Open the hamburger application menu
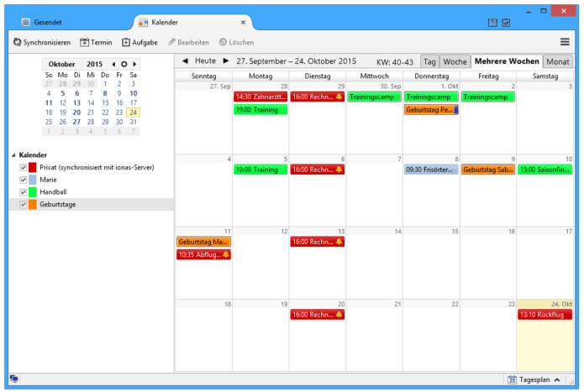The height and width of the screenshot is (392, 584). pyautogui.click(x=565, y=42)
